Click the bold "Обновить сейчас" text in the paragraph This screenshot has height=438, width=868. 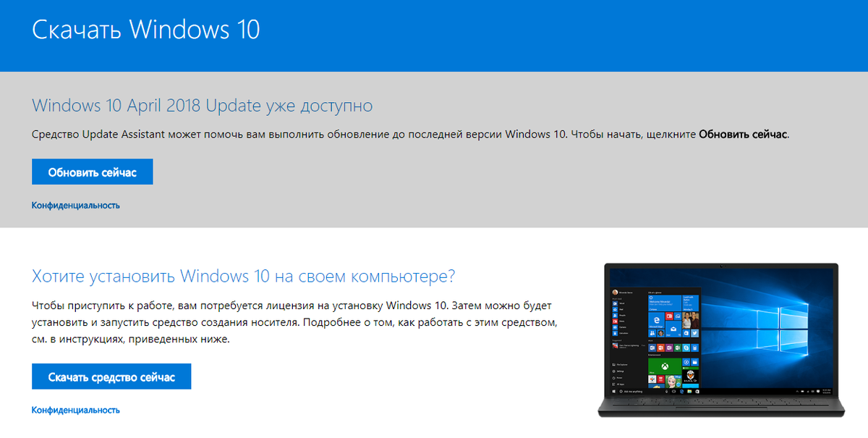point(743,135)
